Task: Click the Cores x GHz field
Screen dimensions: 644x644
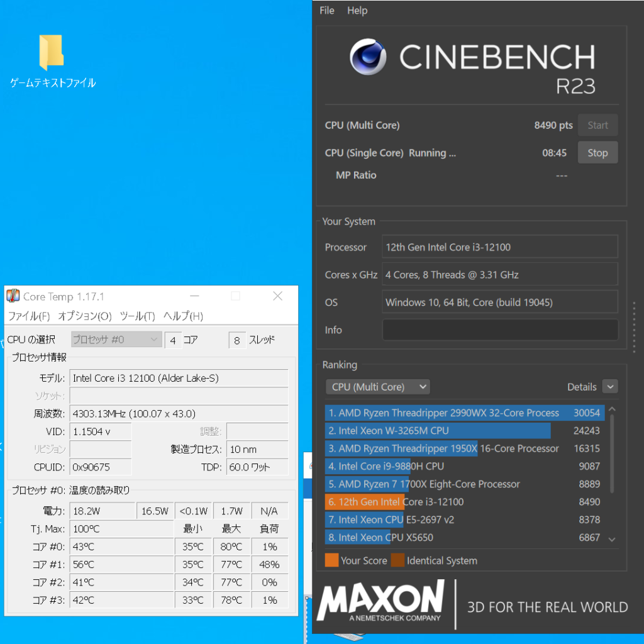Action: [500, 274]
